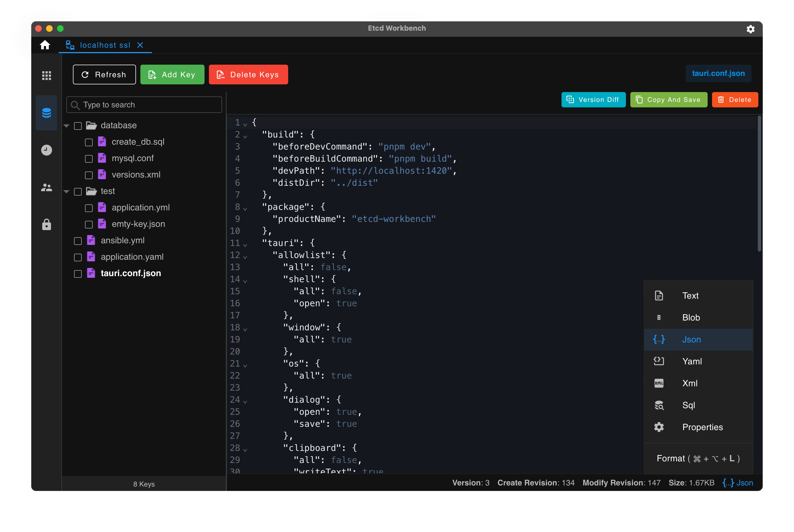Open the lock roles sidebar icon

[x=47, y=225]
